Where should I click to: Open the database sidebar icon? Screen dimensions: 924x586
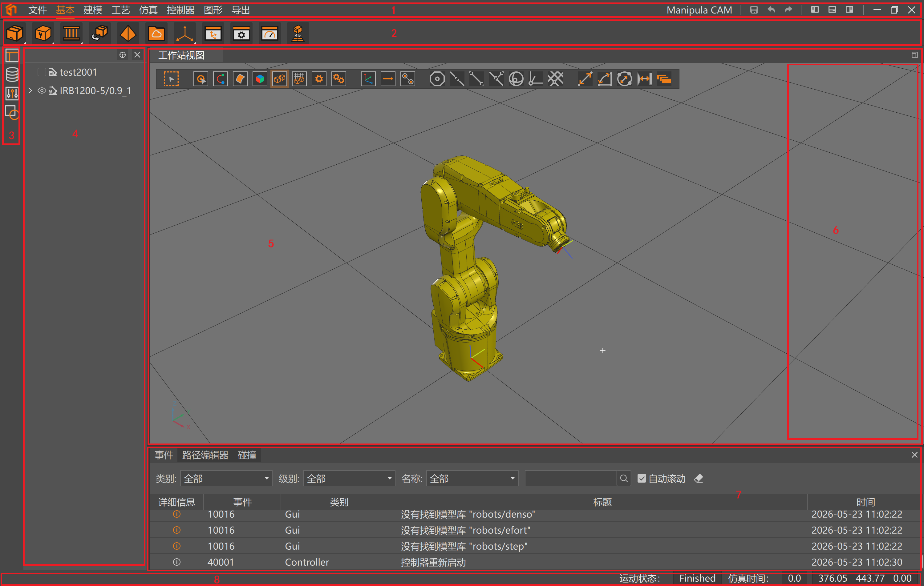pos(12,74)
